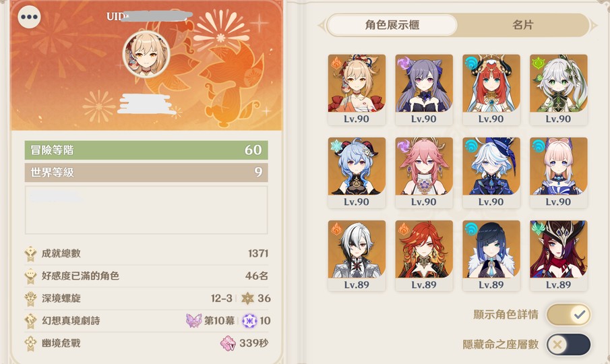
Task: Select the empty signature text box
Action: (x=146, y=210)
